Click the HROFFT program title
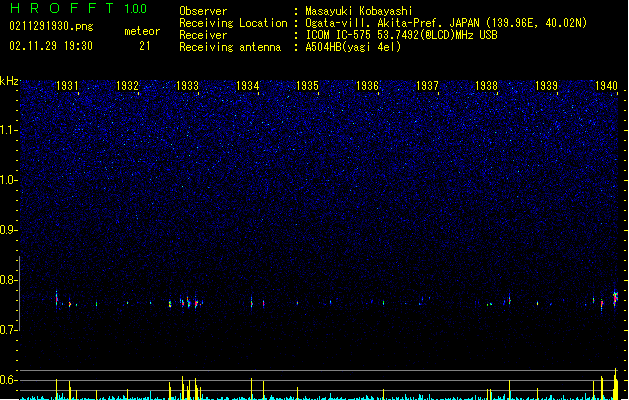Image resolution: width=629 pixels, height=400 pixels. pos(62,8)
